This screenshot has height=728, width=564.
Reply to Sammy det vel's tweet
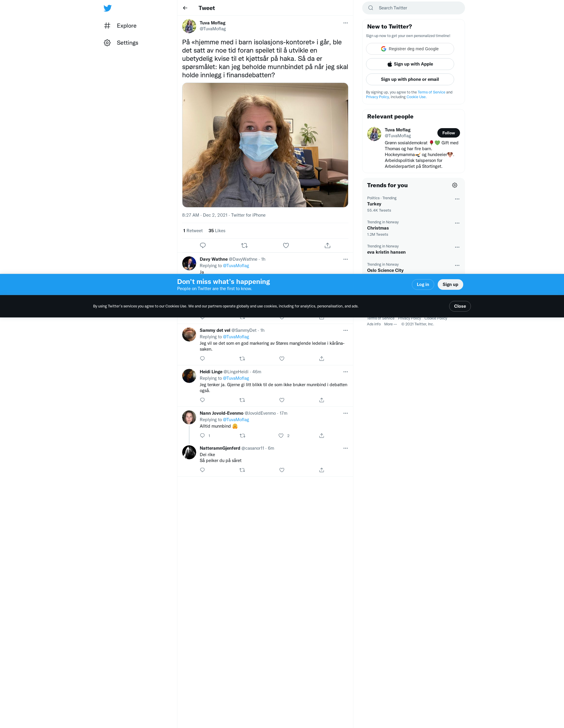(202, 359)
